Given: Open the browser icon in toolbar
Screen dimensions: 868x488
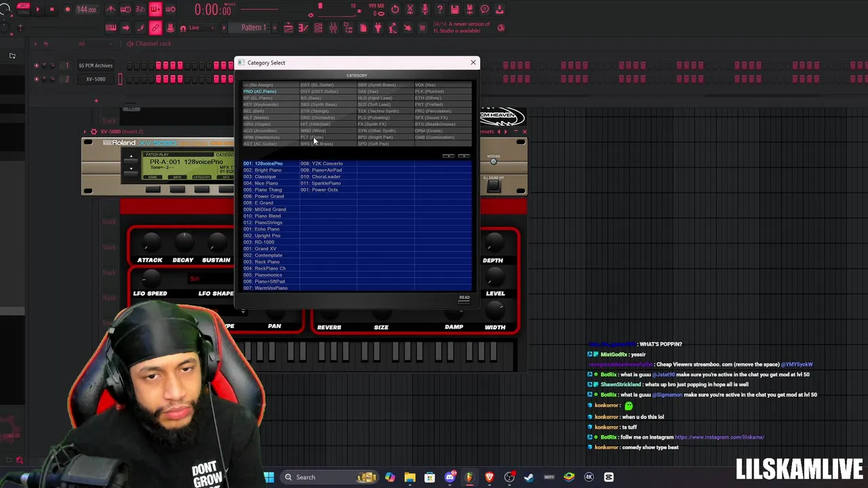Looking at the screenshot, I should coord(348,27).
